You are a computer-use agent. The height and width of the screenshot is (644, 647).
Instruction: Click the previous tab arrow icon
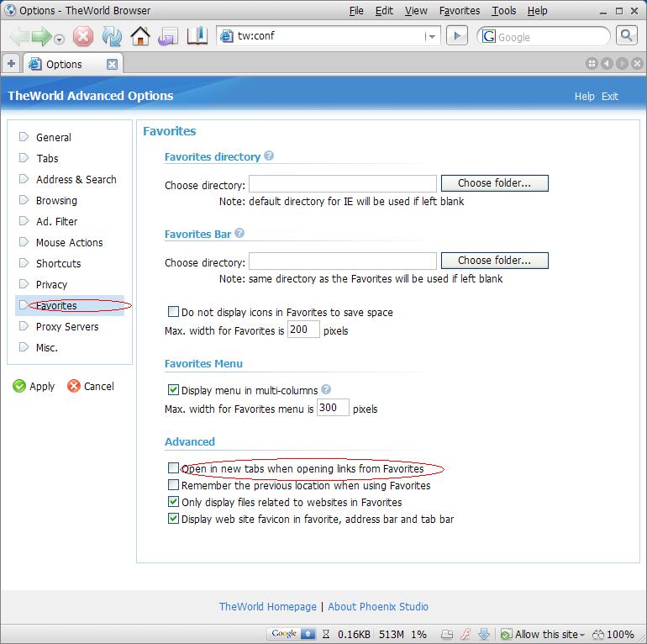tap(607, 64)
